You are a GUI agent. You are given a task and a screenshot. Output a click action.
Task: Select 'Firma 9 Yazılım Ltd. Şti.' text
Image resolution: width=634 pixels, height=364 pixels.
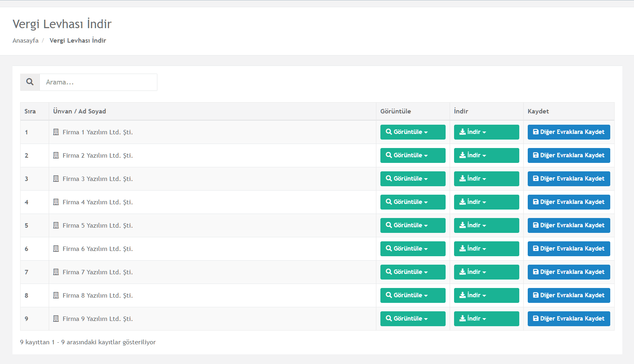[x=97, y=319]
